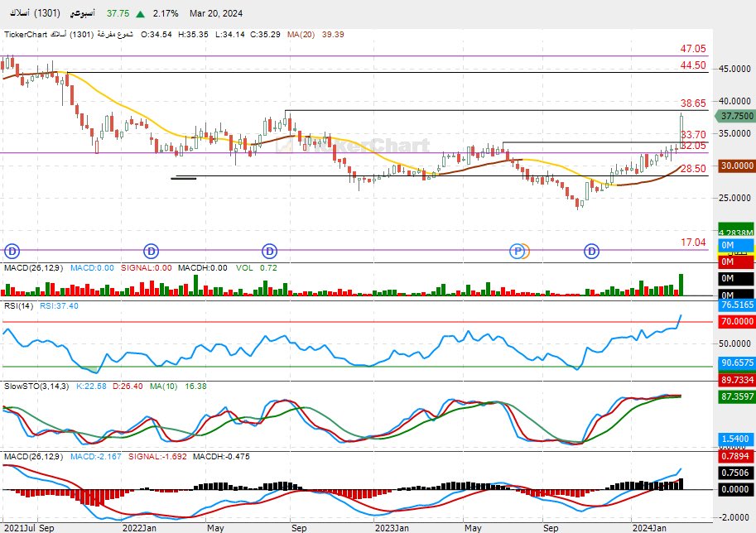Click the 38.65 level label
The image size is (756, 533).
[693, 103]
